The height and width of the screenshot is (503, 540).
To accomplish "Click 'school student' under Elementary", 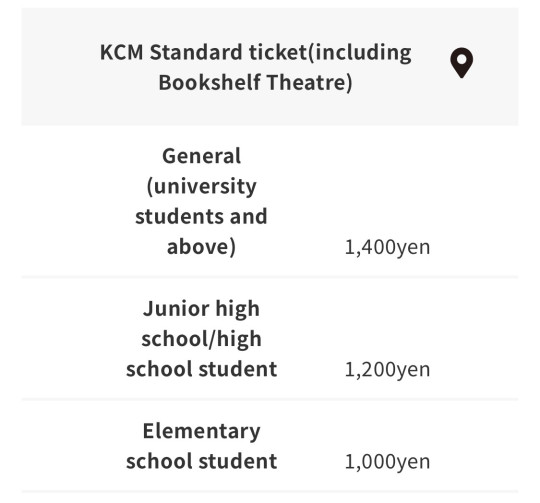I will point(201,461).
